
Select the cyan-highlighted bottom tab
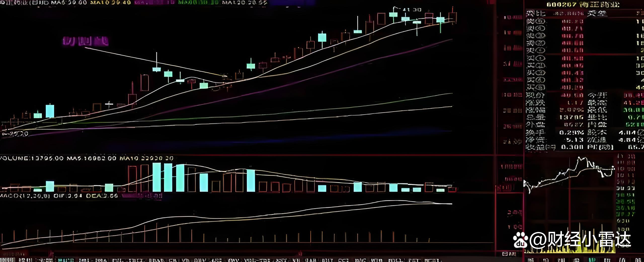pyautogui.click(x=66, y=260)
